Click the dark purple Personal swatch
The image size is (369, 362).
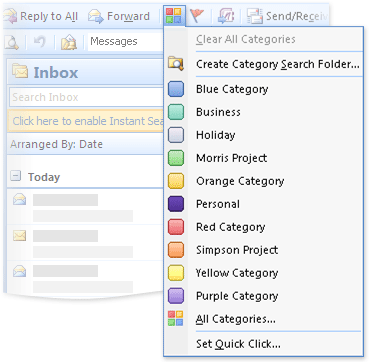(x=176, y=204)
